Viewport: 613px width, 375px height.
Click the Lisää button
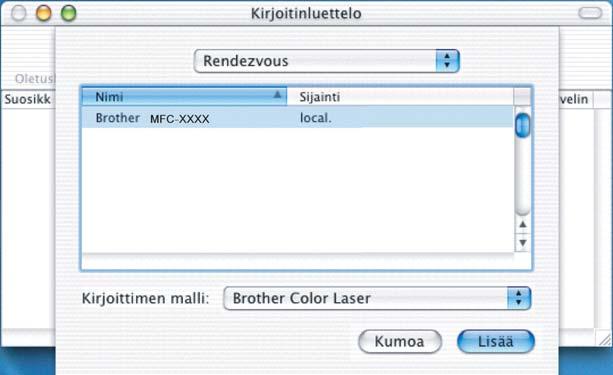point(496,341)
